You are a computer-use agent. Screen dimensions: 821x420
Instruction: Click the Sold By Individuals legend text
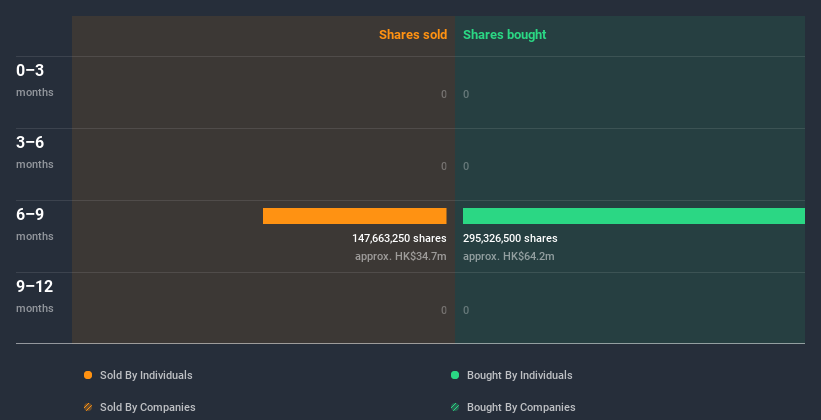(146, 375)
